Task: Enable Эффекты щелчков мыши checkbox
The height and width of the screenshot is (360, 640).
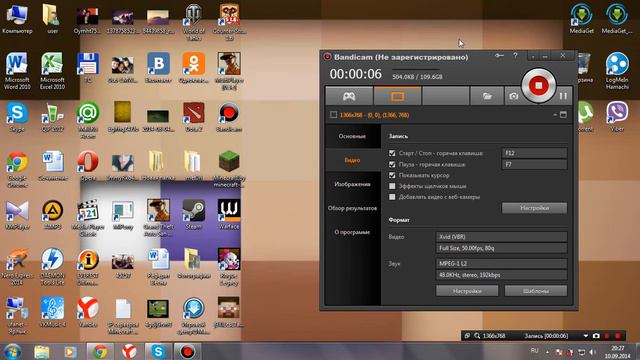Action: click(392, 186)
